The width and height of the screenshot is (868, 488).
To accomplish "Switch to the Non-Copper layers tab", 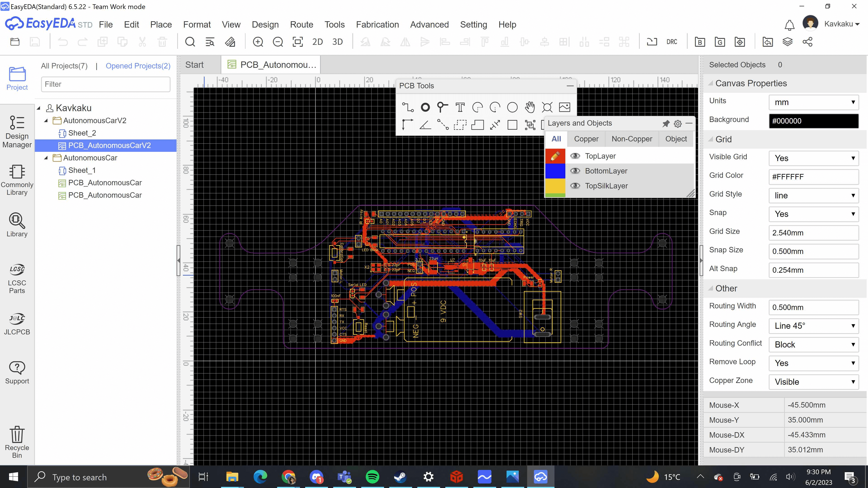I will click(632, 139).
